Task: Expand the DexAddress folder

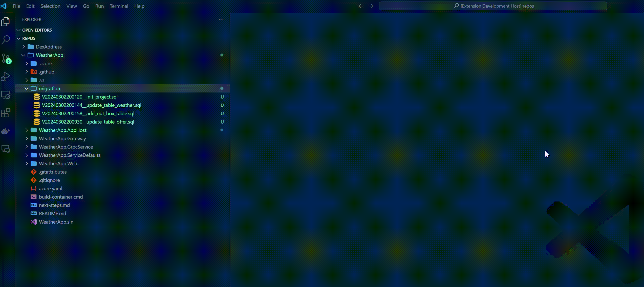Action: (x=24, y=47)
